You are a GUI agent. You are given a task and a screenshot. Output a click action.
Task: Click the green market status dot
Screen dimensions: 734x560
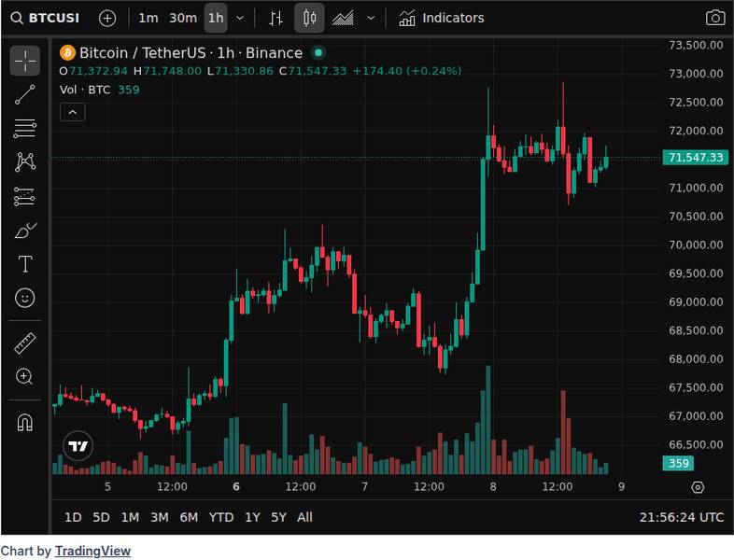click(x=318, y=53)
